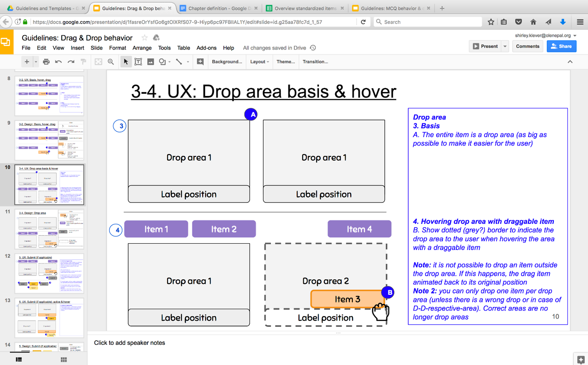Click the move to Drive folder icon
The height and width of the screenshot is (365, 588).
click(x=156, y=38)
